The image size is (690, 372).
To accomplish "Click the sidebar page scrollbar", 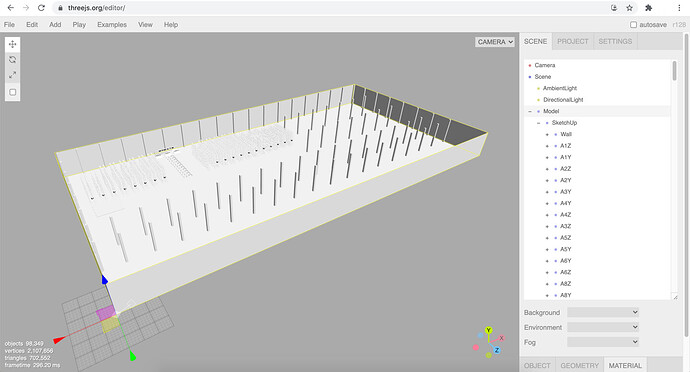I will 686,185.
